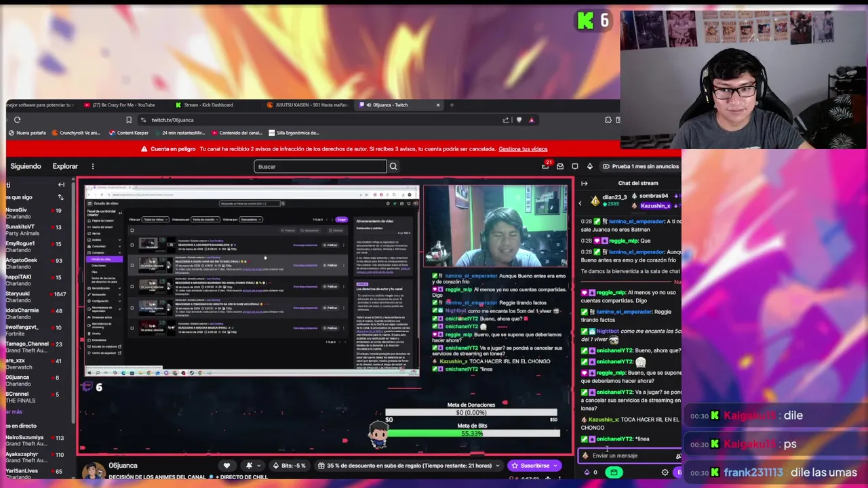868x488 pixels.
Task: Open the Silla Ergonómica bookmark
Action: pos(294,133)
